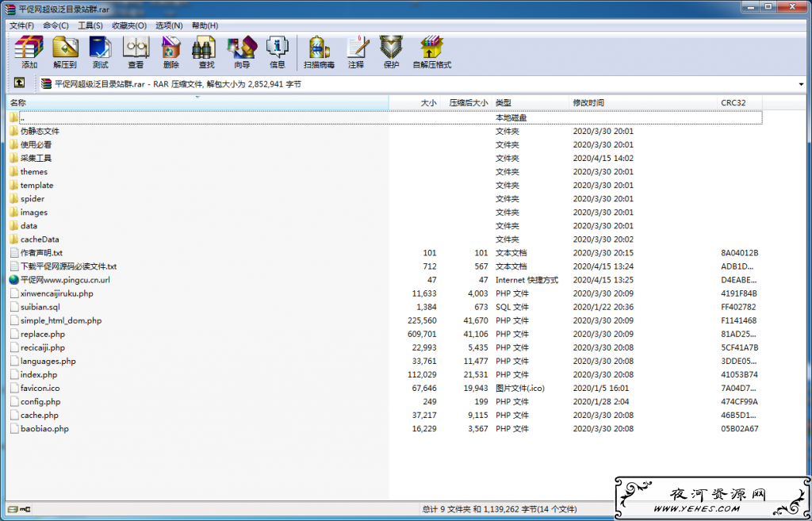Click the spider folder icon
Viewport: 812px width, 521px height.
[x=14, y=198]
